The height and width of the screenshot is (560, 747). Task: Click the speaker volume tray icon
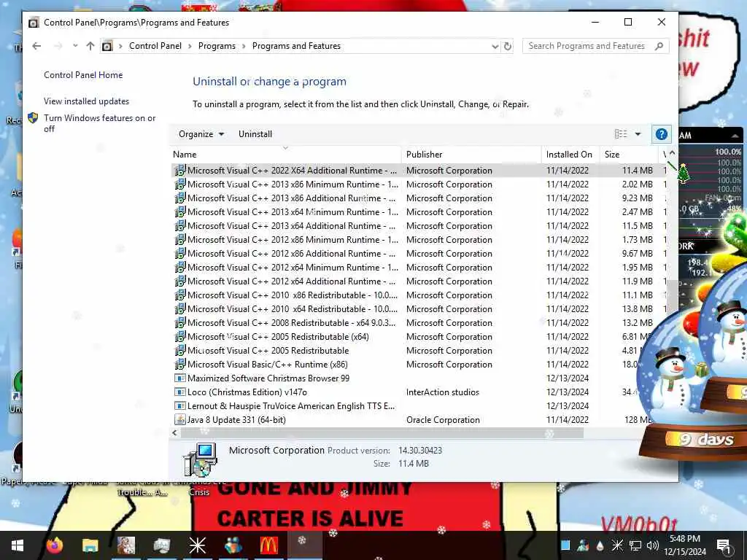click(x=653, y=545)
